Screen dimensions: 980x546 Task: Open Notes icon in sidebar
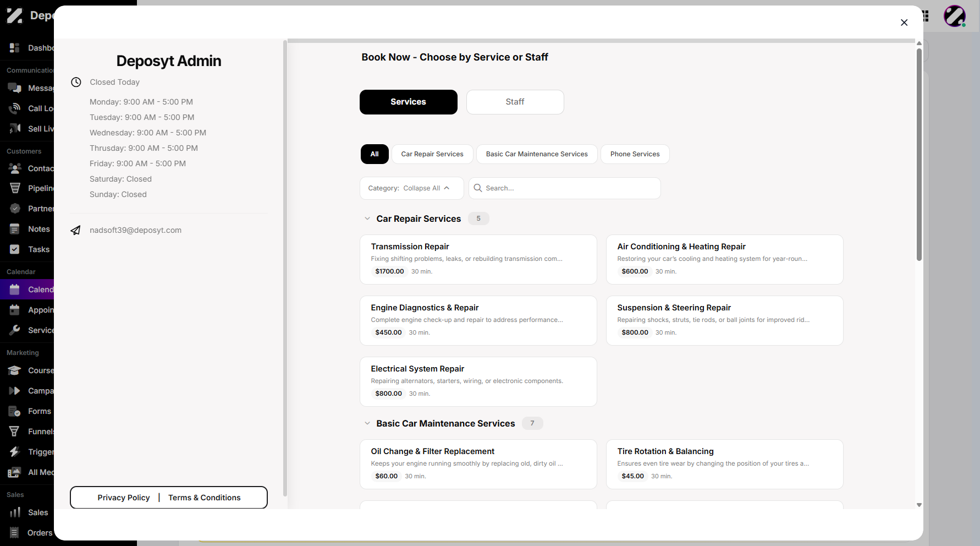(15, 229)
